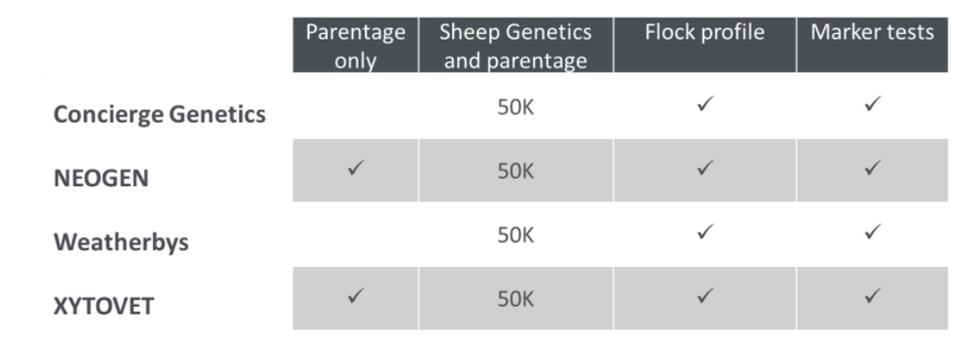The height and width of the screenshot is (348, 980).
Task: Select Sheep Genetics and parentage header
Action: point(516,45)
